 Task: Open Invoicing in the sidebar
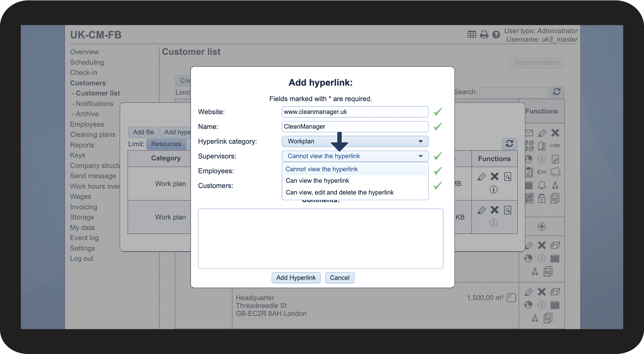click(83, 207)
